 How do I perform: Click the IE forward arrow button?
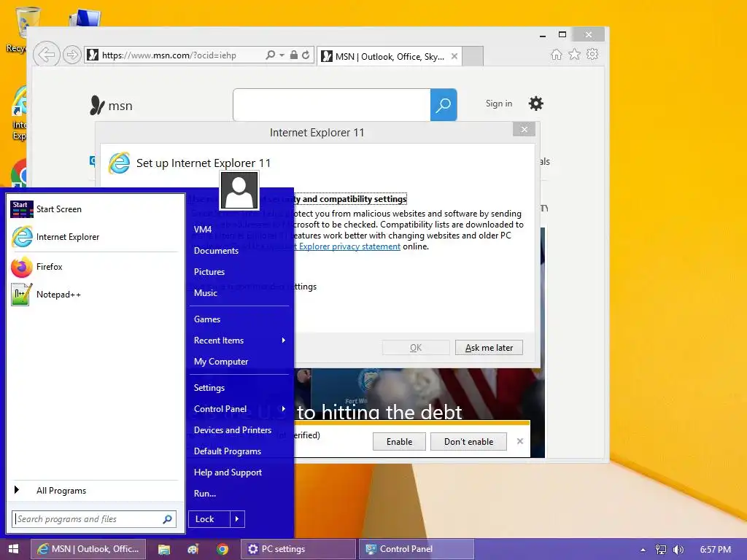[x=72, y=55]
